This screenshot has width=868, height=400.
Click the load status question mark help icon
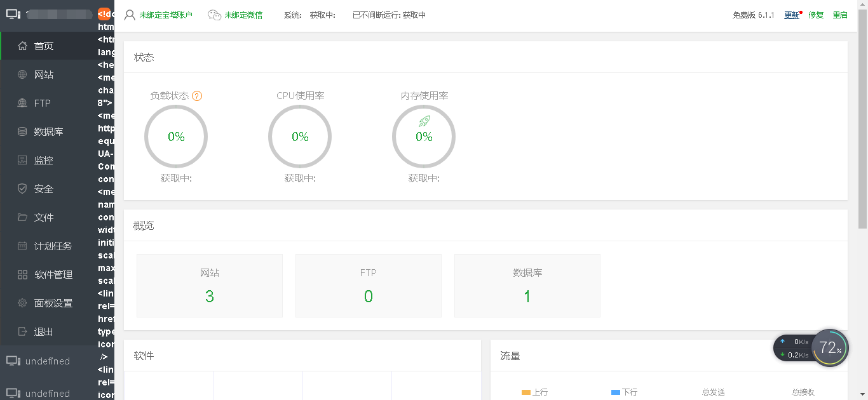pos(197,96)
